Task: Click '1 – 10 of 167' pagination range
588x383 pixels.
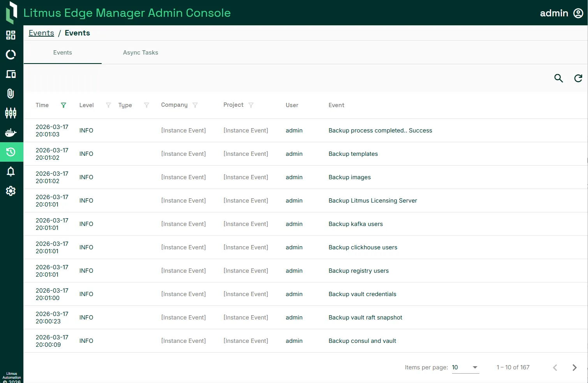Action: pos(513,367)
